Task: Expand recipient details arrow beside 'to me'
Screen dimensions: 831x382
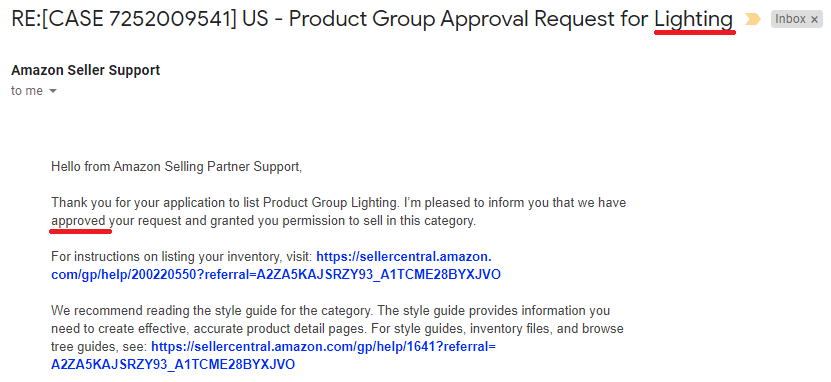Action: point(52,91)
